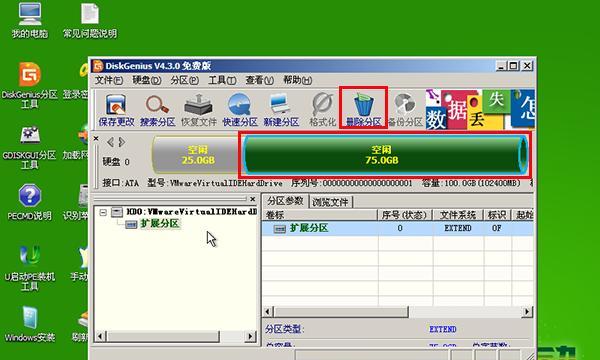Image resolution: width=600 pixels, height=360 pixels.
Task: Select 扩展分区 in the left tree
Action: [x=160, y=223]
